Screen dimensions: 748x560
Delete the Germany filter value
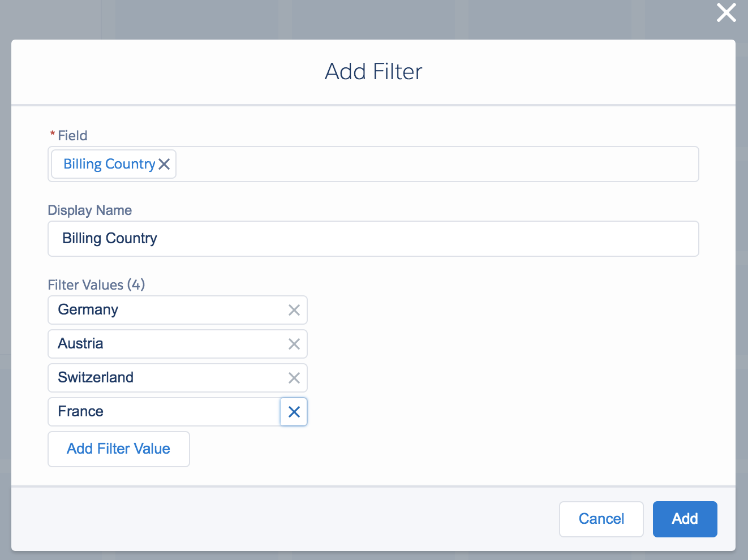point(294,310)
